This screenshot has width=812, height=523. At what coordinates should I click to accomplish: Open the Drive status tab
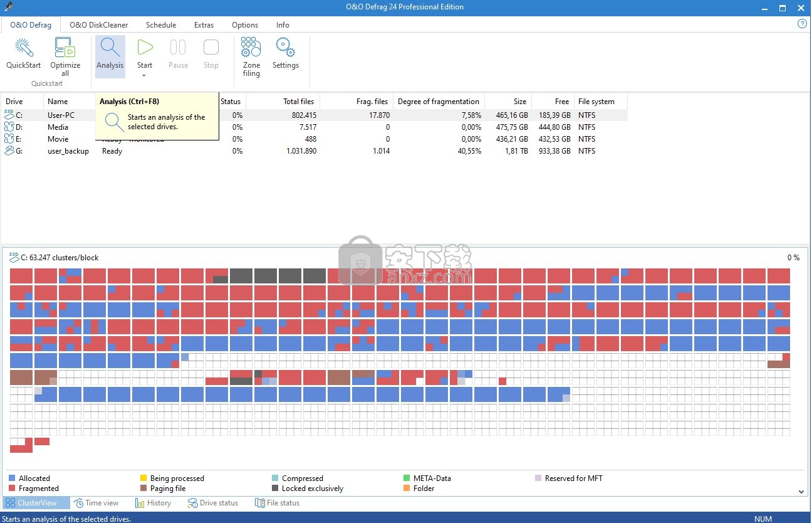[213, 503]
